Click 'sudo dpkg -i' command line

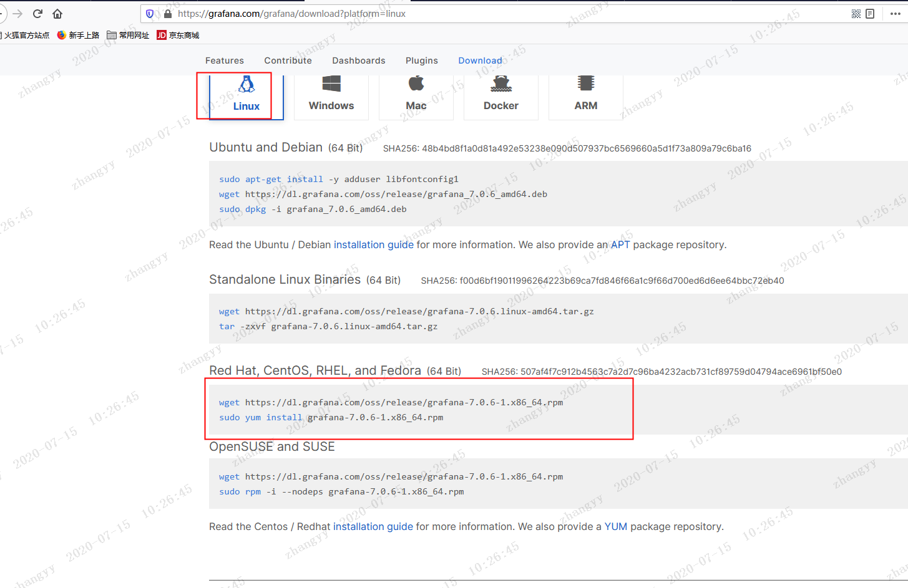click(313, 210)
